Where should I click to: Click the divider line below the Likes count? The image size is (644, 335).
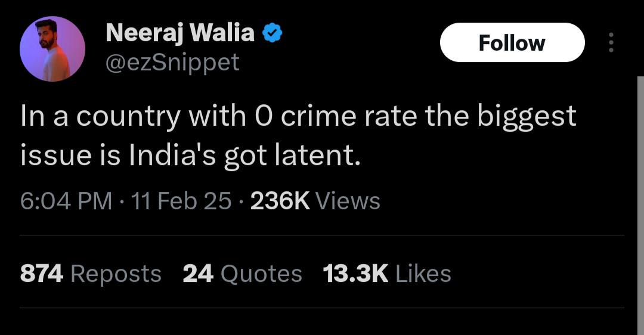(x=322, y=308)
